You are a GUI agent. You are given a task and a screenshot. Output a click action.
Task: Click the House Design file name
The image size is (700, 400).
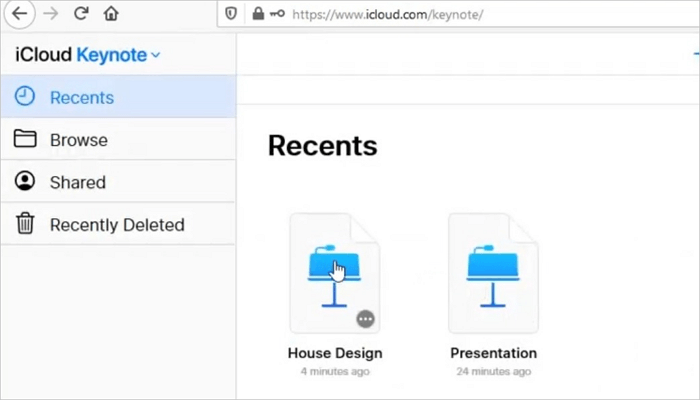[x=335, y=353]
